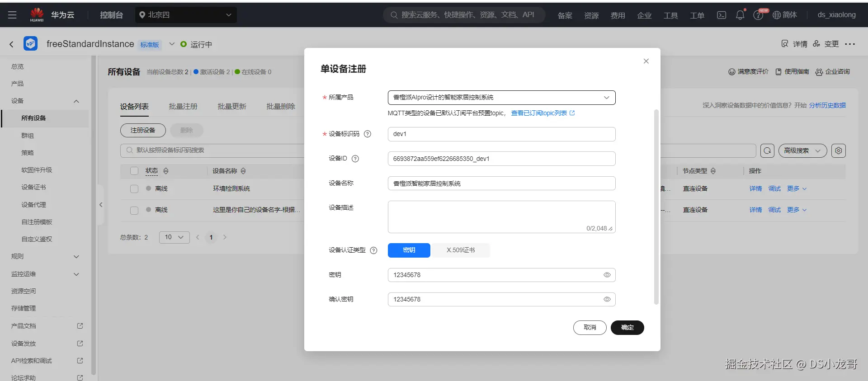Click the device identifier input field
Viewport: 868px width, 381px height.
(501, 134)
